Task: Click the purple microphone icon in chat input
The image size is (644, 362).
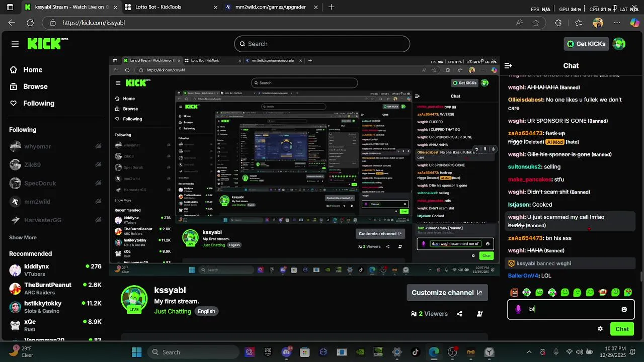Action: point(518,309)
